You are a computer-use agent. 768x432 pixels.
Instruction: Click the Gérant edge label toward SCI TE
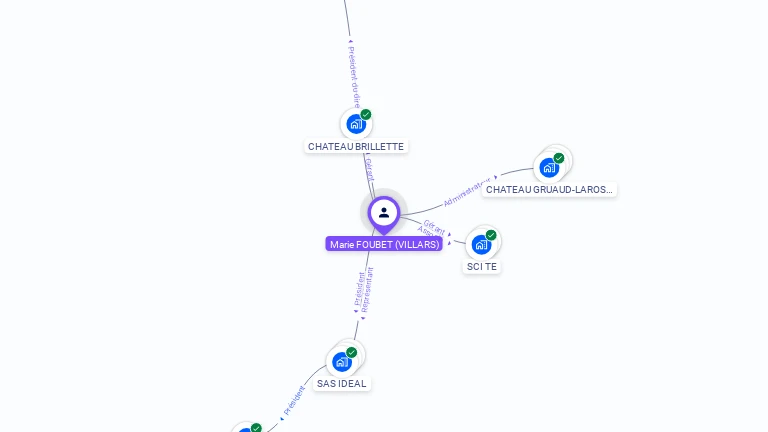[434, 227]
